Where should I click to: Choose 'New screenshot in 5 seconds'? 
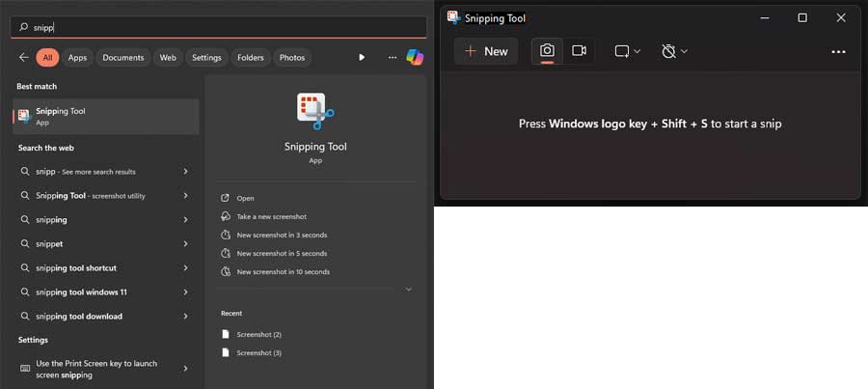282,253
